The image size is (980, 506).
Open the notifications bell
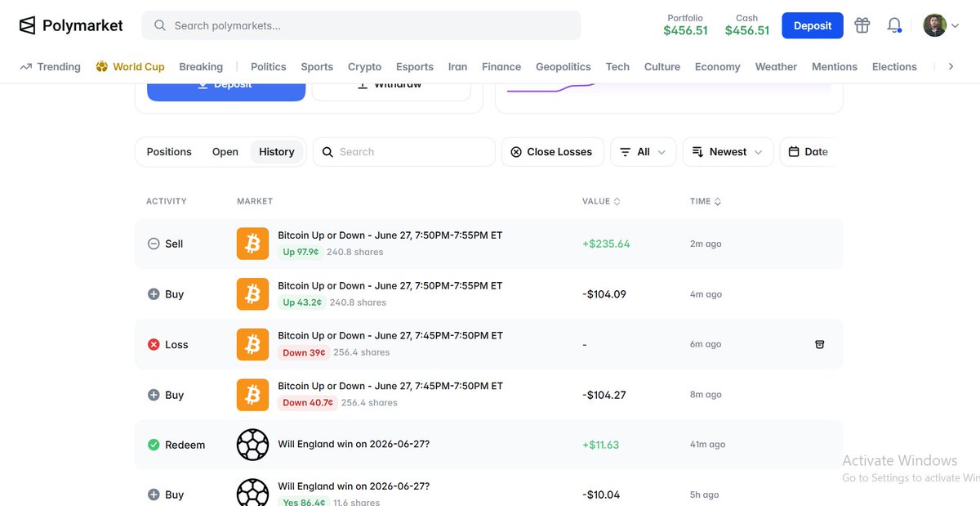[x=894, y=25]
